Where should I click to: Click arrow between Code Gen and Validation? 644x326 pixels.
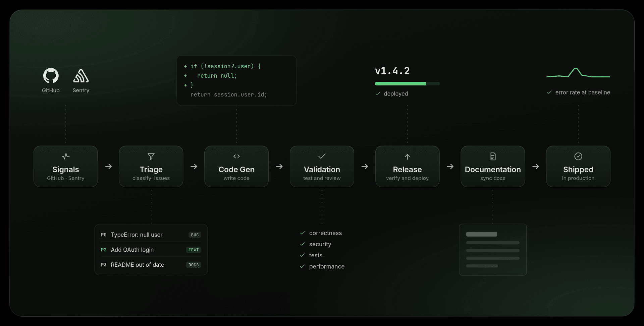click(279, 167)
